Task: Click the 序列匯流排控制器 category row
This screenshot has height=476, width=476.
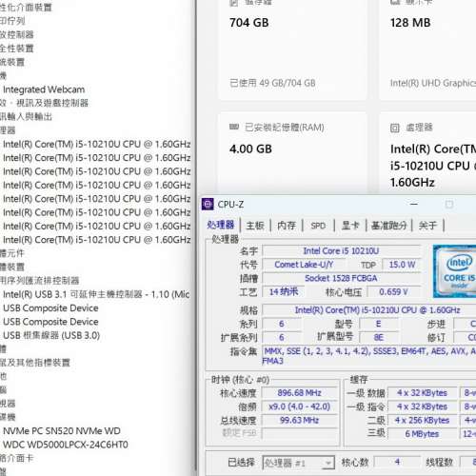Action: pos(40,281)
